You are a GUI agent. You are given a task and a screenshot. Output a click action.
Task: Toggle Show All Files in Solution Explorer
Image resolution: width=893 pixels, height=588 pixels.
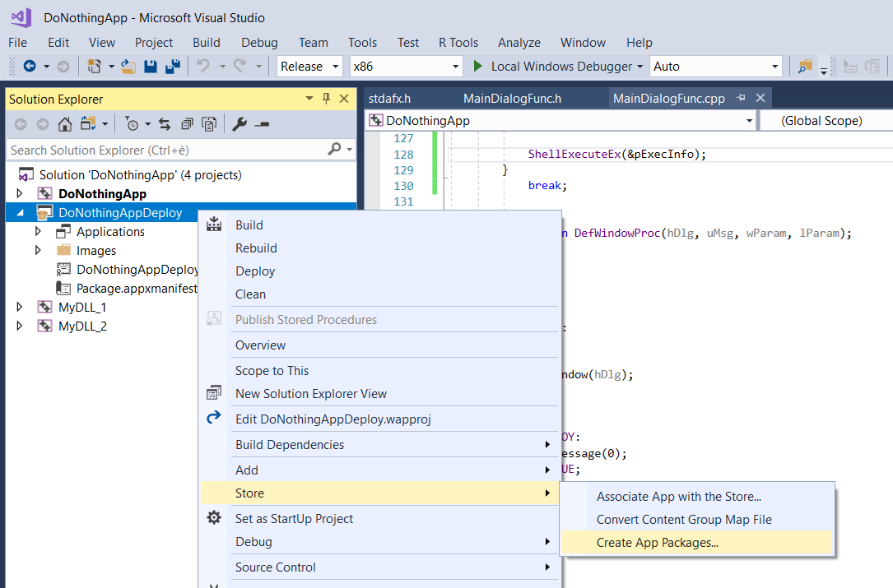coord(210,124)
